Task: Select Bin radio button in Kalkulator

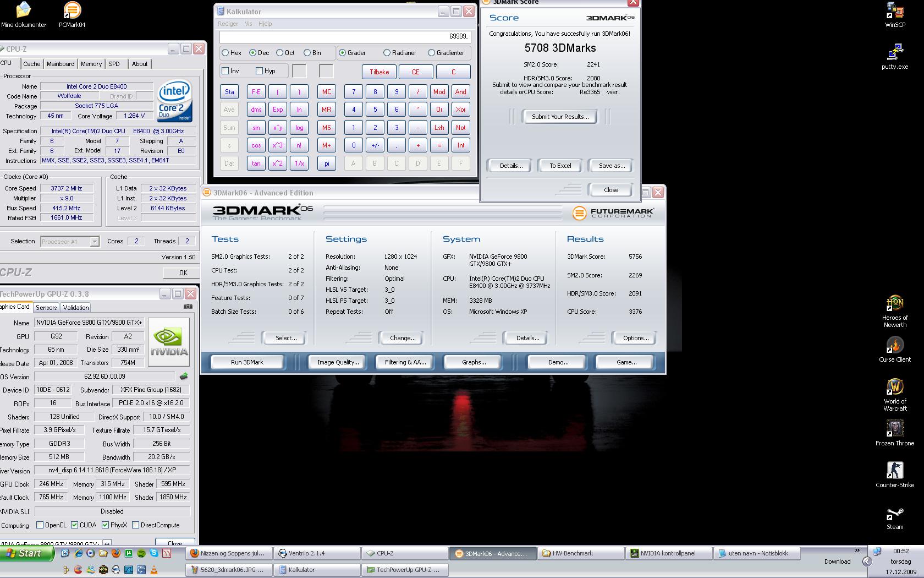Action: coord(307,53)
